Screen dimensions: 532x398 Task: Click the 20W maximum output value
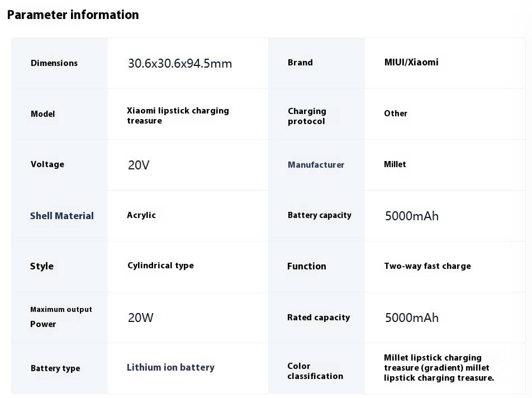[140, 318]
